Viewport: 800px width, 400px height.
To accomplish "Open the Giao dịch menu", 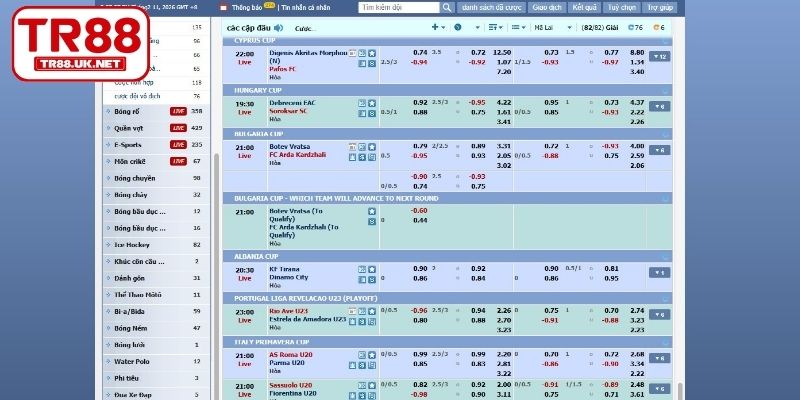I will click(x=546, y=8).
